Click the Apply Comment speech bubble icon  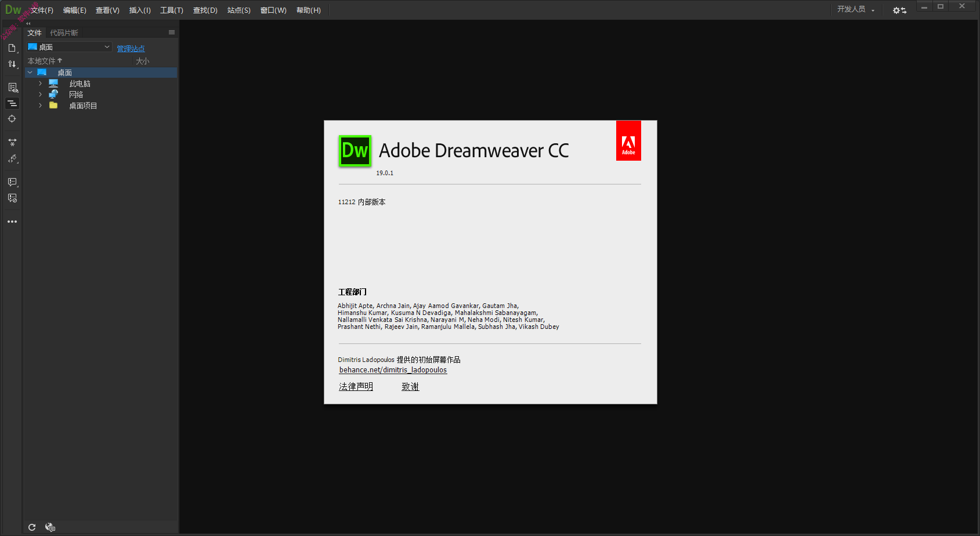coord(12,182)
